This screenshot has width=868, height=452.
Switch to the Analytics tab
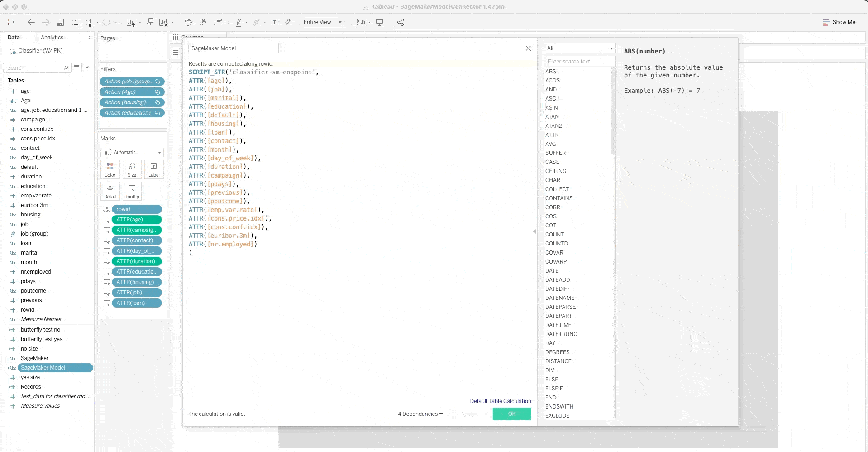[x=52, y=37]
